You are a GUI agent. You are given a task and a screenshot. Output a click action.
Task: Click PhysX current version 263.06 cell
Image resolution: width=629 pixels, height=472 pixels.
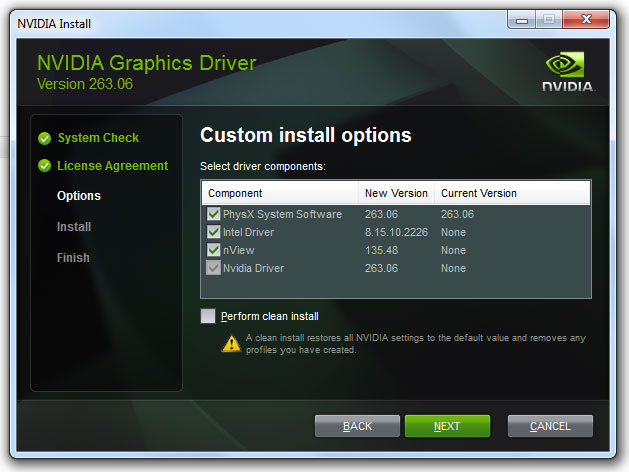457,214
